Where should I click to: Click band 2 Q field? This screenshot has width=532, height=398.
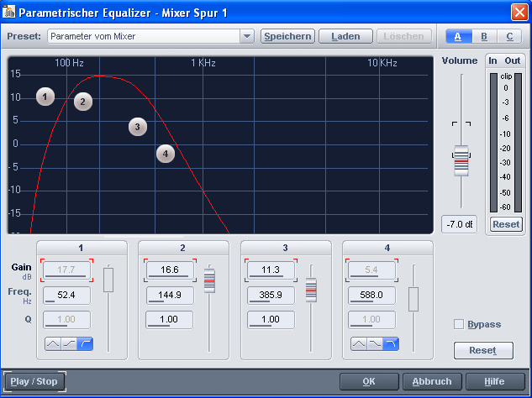pos(169,320)
